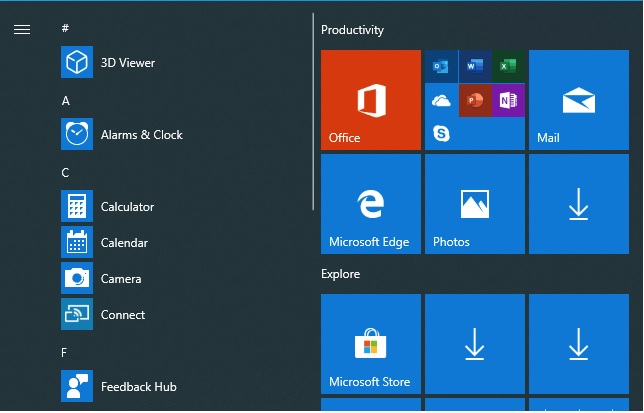
Task: Click the app list scrollbar
Action: click(313, 112)
